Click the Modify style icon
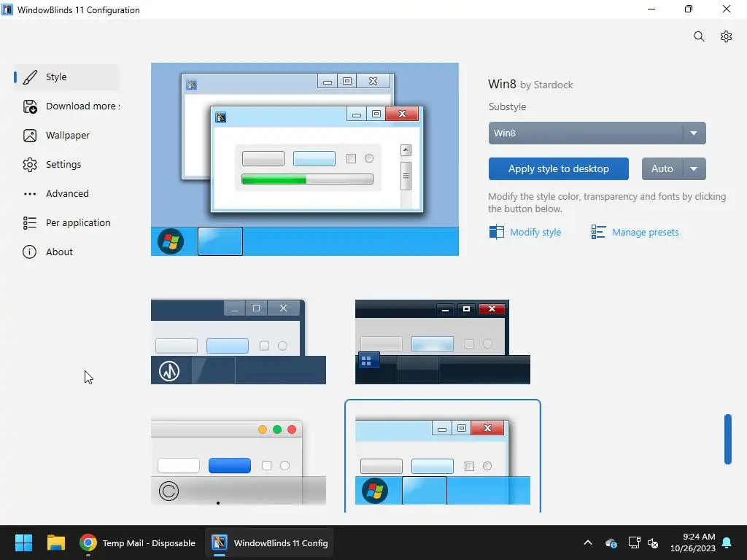Image resolution: width=747 pixels, height=560 pixels. click(x=496, y=232)
